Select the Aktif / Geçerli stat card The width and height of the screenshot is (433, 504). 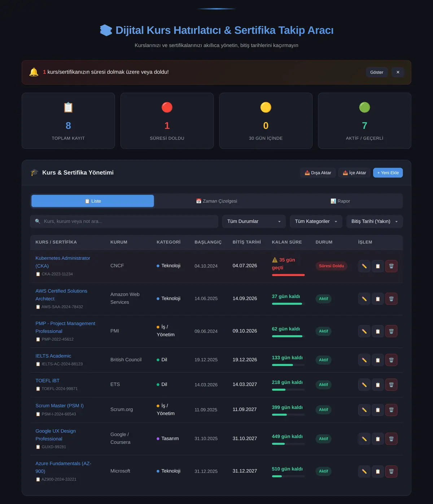pyautogui.click(x=364, y=121)
